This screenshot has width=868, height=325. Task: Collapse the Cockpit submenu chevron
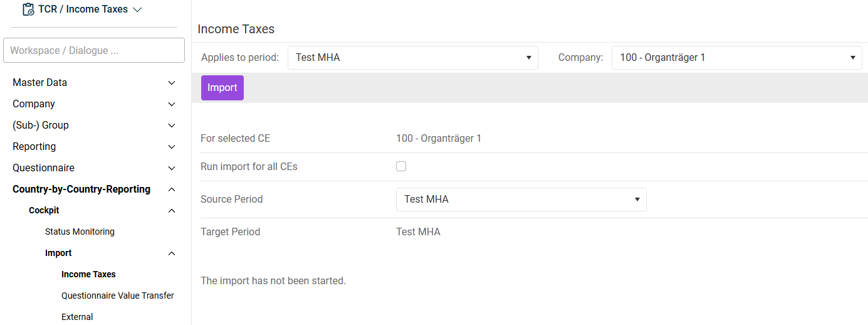[172, 211]
